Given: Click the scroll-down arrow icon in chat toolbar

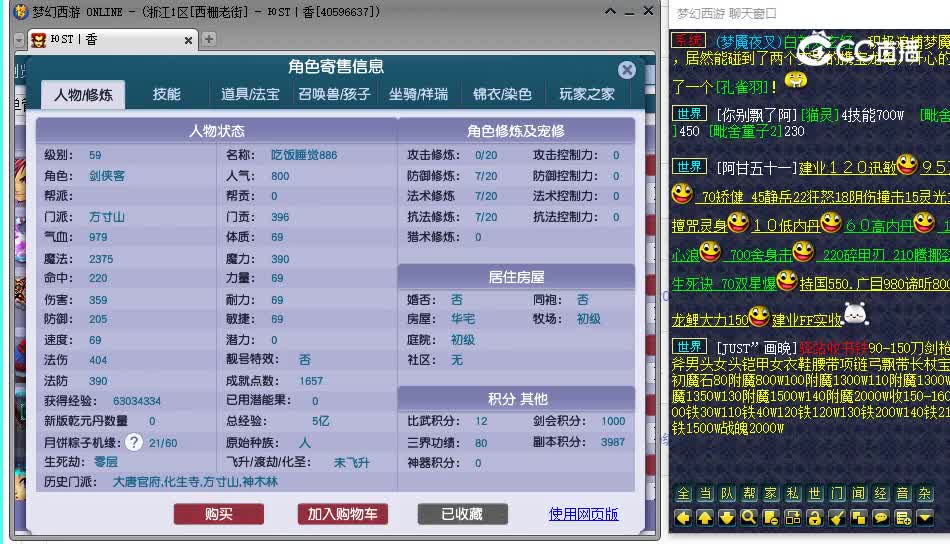Looking at the screenshot, I should click(727, 518).
